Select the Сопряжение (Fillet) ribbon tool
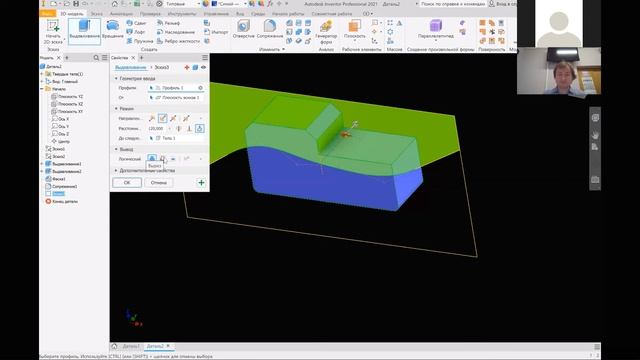The image size is (640, 360). 270,30
